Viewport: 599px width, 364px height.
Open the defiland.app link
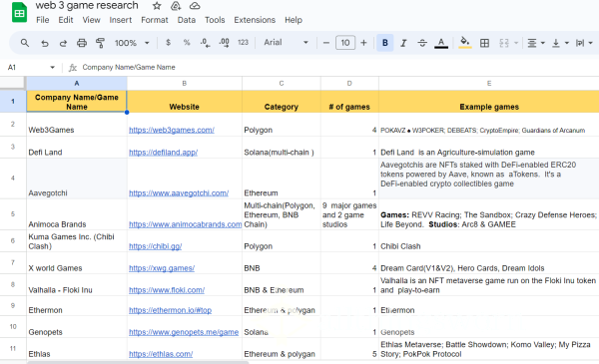click(x=163, y=153)
